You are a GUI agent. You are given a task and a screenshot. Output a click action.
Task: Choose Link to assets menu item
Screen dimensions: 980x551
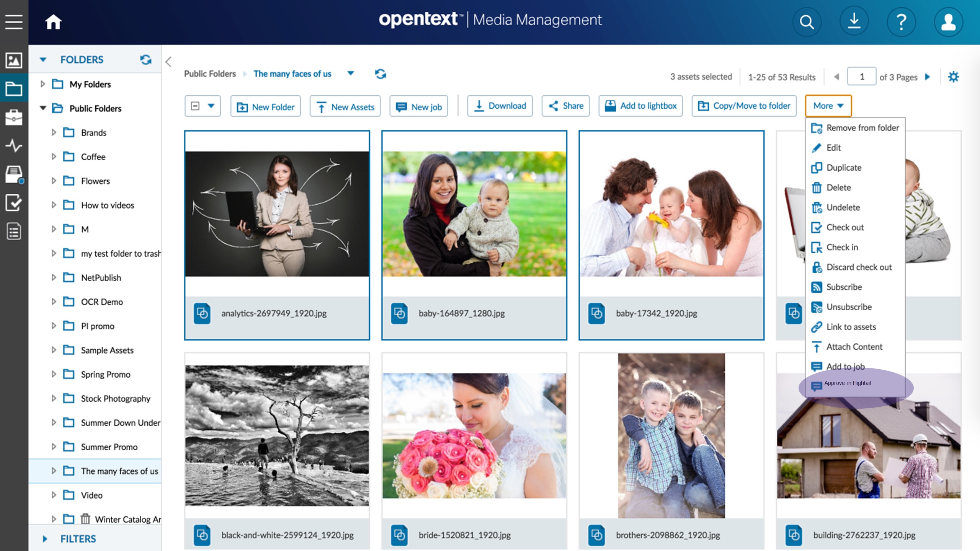(855, 327)
